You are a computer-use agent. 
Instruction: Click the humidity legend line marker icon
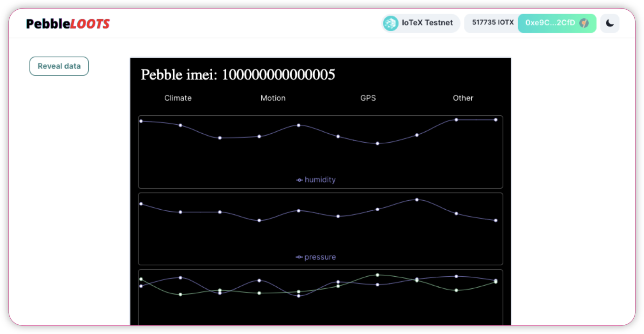[299, 180]
